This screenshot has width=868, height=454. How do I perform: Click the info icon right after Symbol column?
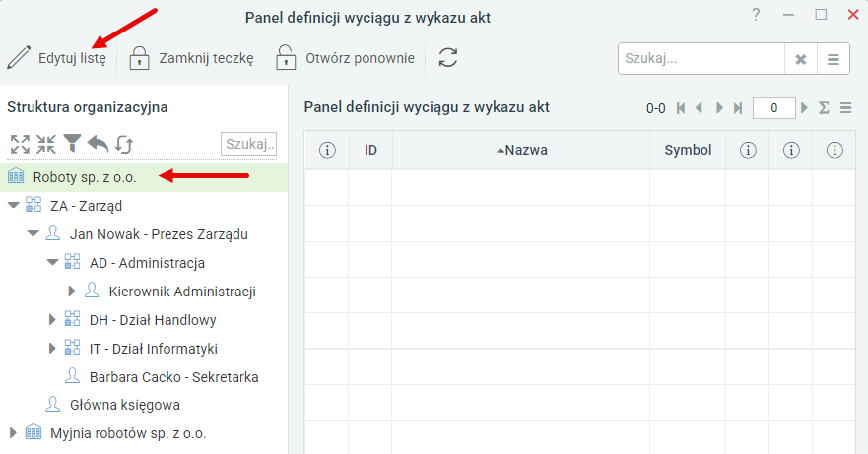(748, 150)
